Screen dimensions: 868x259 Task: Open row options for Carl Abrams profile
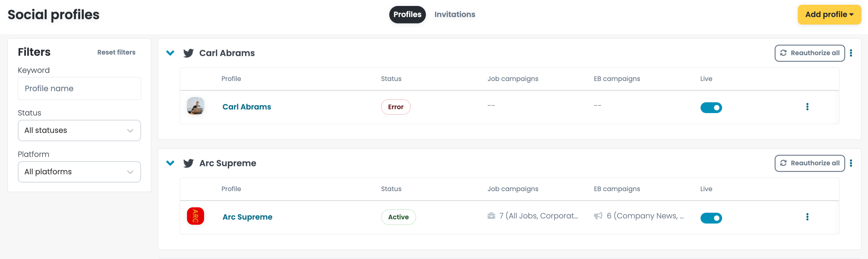[807, 107]
